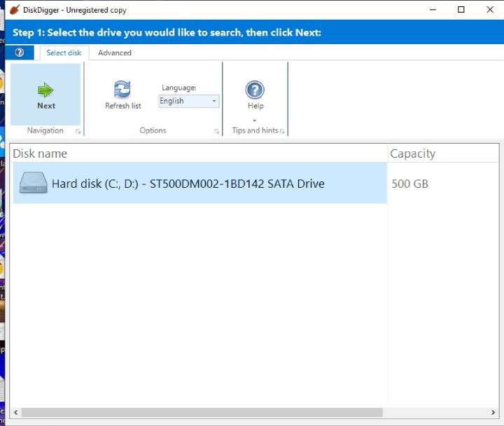Click the green Next arrow button
Image resolution: width=504 pixels, height=426 pixels.
(45, 94)
